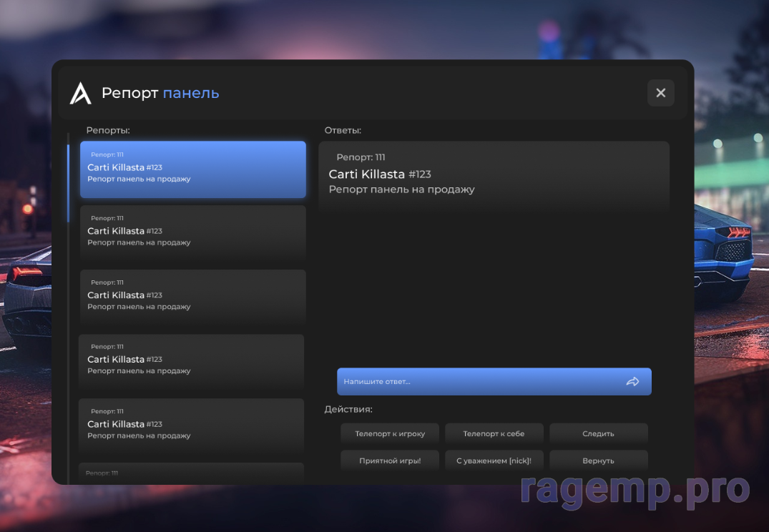
Task: Click the "Следить" spectate button
Action: coord(598,433)
